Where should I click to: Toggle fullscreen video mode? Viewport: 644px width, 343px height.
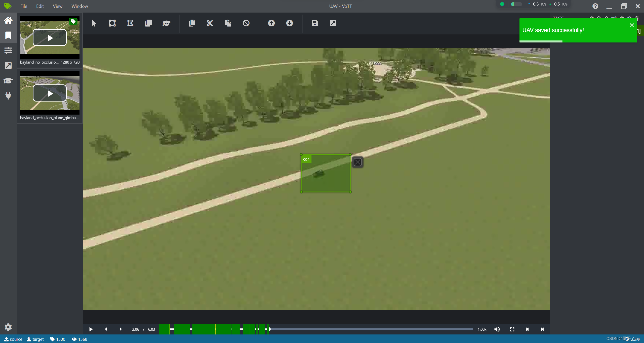tap(512, 329)
